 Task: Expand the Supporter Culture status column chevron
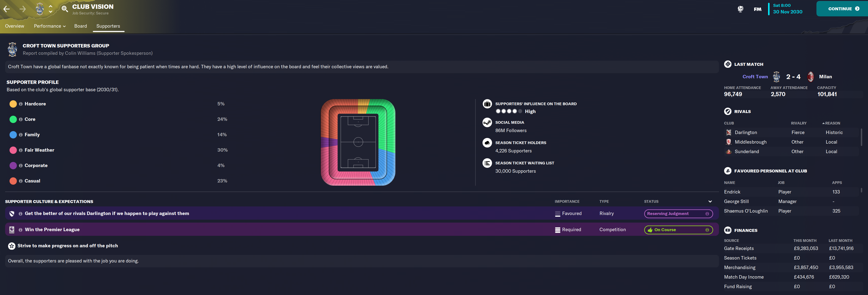(710, 202)
